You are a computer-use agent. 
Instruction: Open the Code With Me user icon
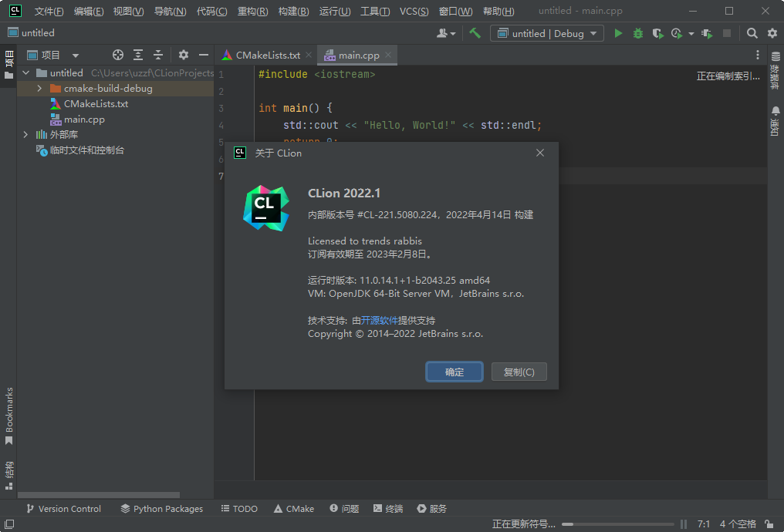click(x=442, y=33)
